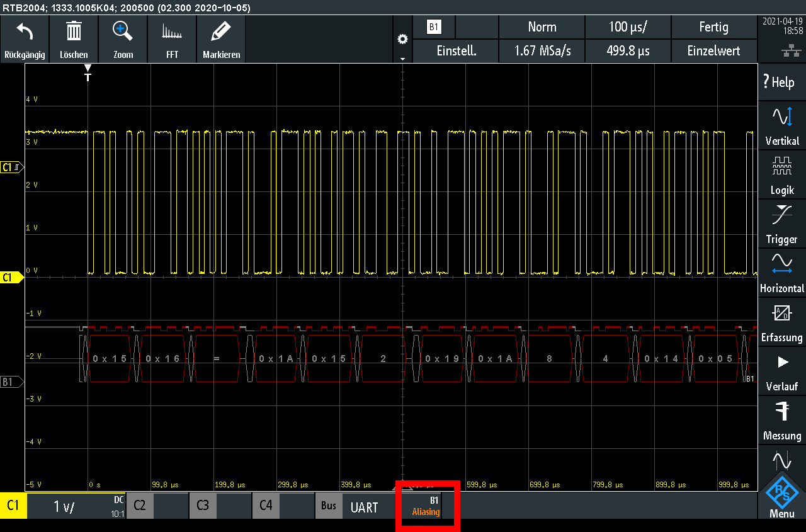
Task: Toggle channel C1 on the bottom bar
Action: tap(13, 506)
